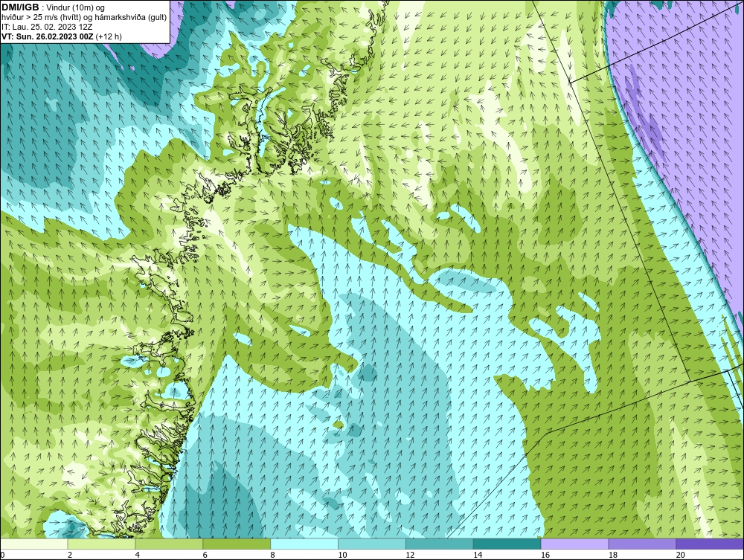Click the 'hviður > 25 m/s (hvítt)' legend line
This screenshot has width=744, height=560.
point(84,17)
